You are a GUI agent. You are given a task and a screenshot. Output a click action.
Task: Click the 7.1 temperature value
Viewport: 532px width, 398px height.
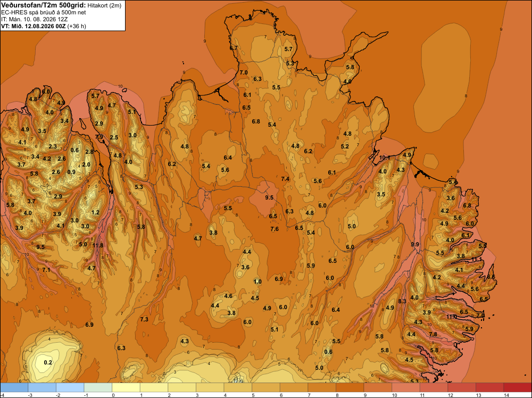[46, 270]
